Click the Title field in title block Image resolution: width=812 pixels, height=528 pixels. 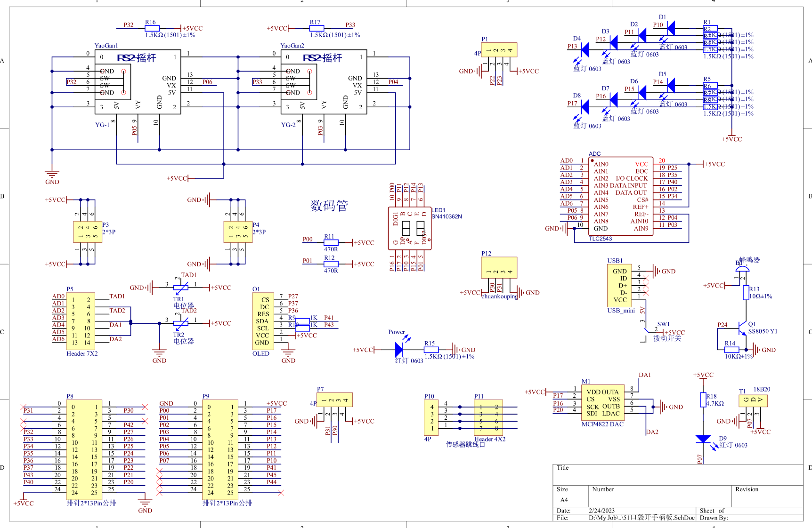tap(678, 475)
